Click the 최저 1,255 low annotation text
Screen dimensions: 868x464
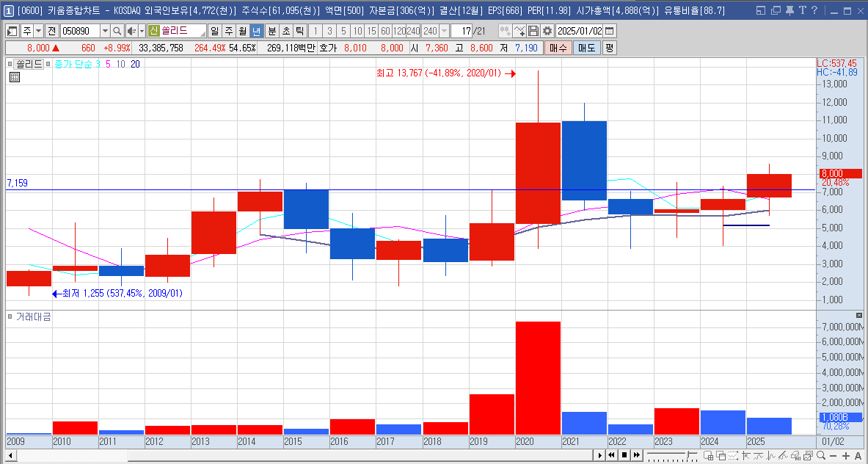point(123,294)
